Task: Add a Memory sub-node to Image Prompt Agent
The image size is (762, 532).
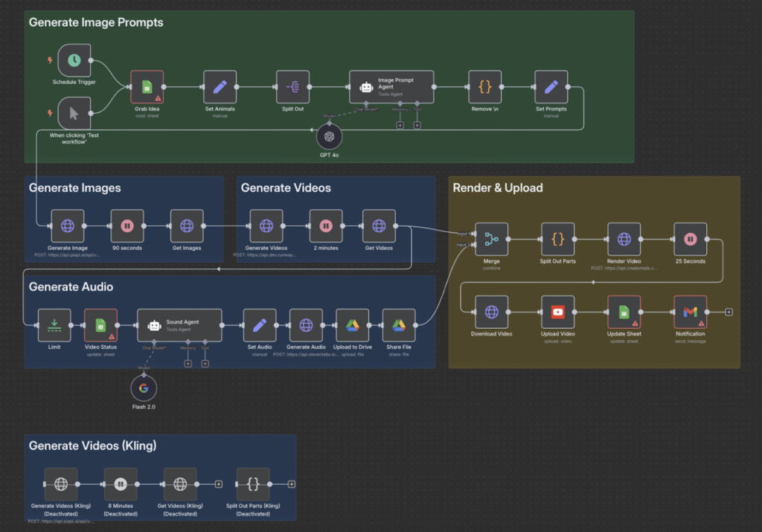Action: point(400,125)
